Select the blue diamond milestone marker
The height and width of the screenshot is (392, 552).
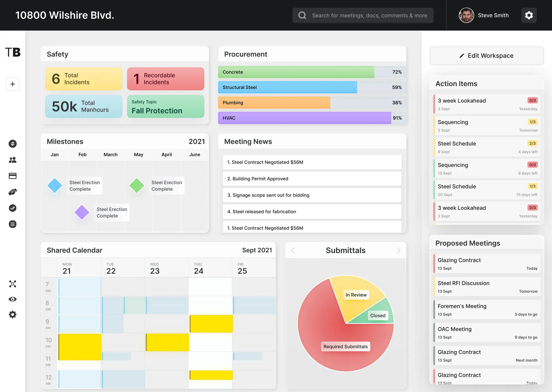pyautogui.click(x=55, y=186)
